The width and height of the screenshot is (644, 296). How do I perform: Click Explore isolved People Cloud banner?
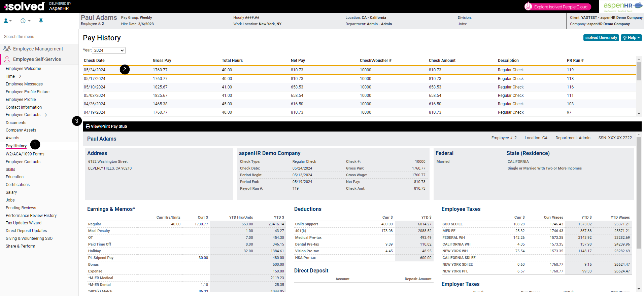(x=557, y=7)
